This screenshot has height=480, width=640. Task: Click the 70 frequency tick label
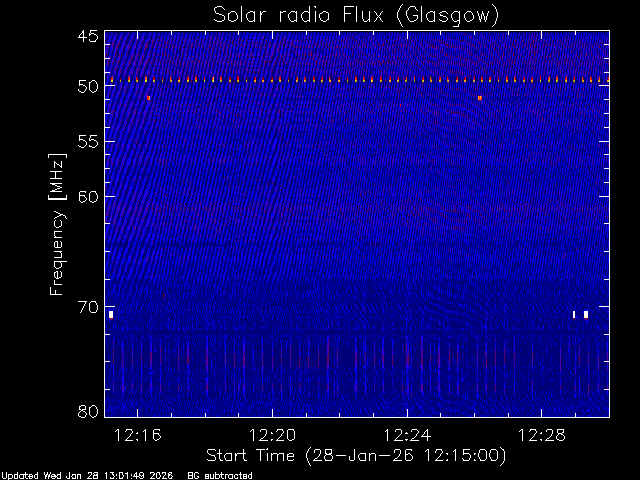pos(88,307)
